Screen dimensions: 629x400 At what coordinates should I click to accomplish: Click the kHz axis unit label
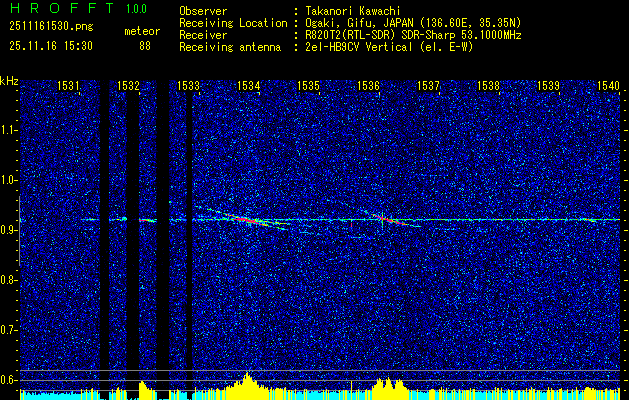pos(9,81)
